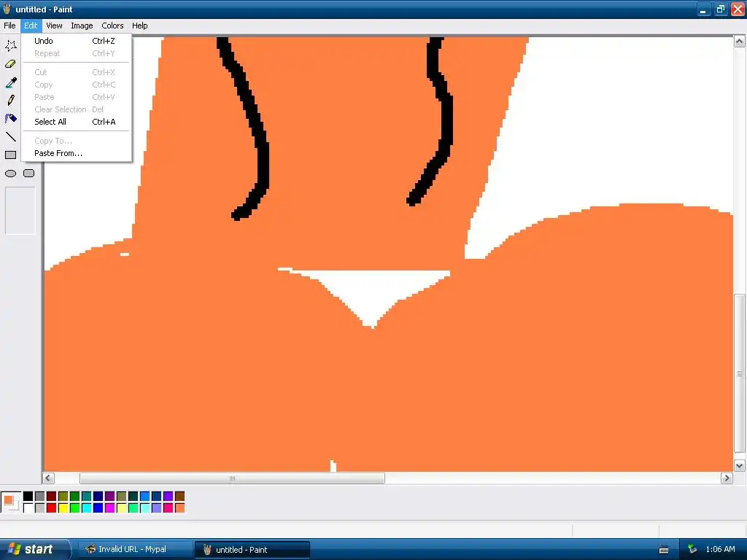
Task: Select the Ellipse shape tool
Action: 11,174
